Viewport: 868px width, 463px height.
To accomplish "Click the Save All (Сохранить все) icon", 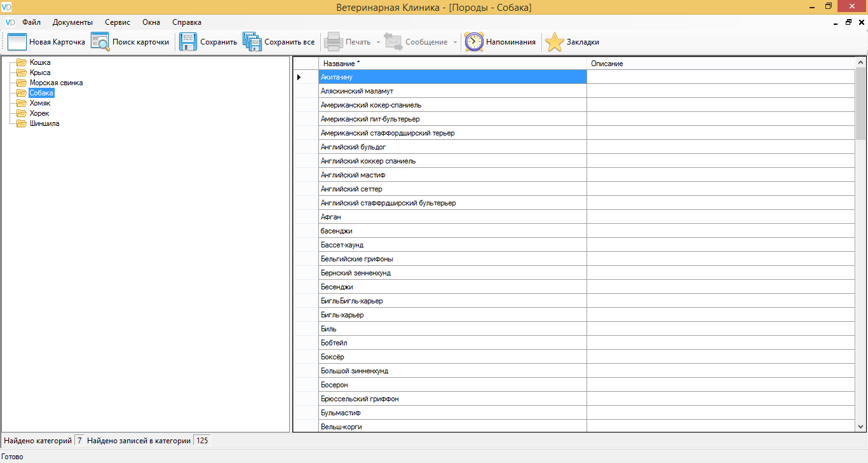I will (252, 42).
